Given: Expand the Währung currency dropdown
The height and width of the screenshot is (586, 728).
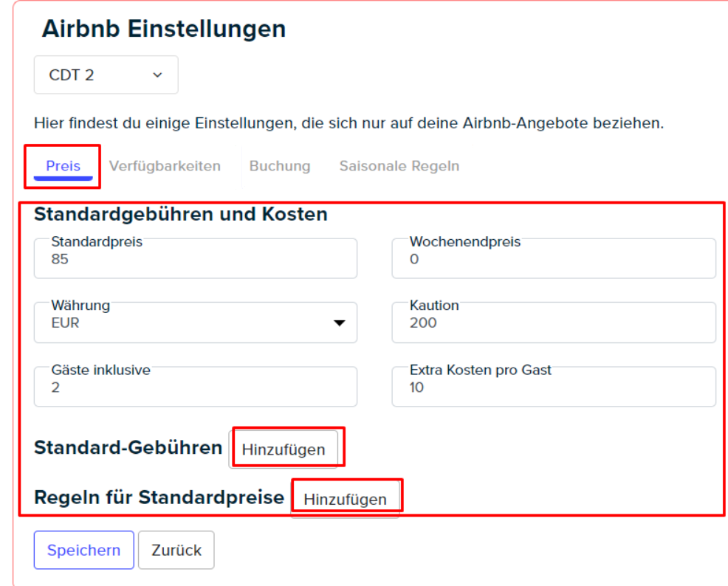Looking at the screenshot, I should click(x=196, y=323).
